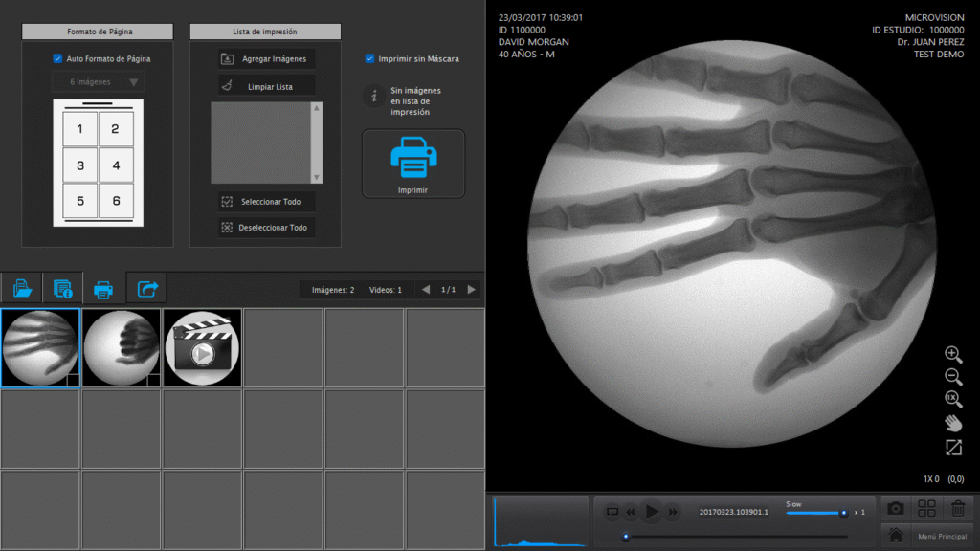980x551 pixels.
Task: Click the export/share arrow icon
Action: click(x=147, y=288)
